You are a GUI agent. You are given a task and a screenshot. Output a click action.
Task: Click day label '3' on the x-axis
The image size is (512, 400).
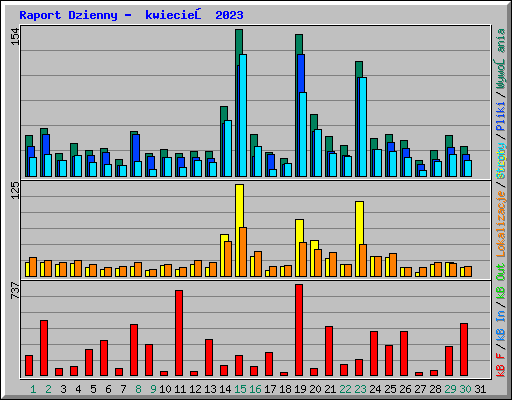(x=63, y=389)
